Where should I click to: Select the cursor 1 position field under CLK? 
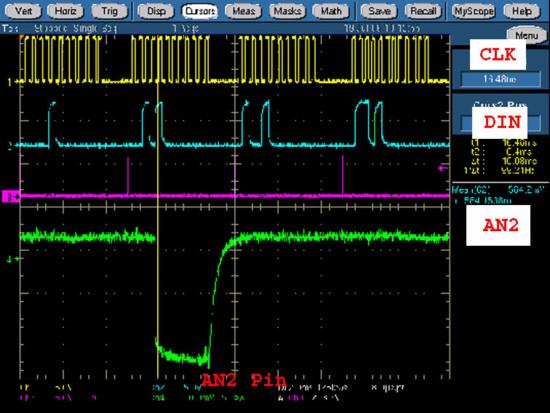500,79
